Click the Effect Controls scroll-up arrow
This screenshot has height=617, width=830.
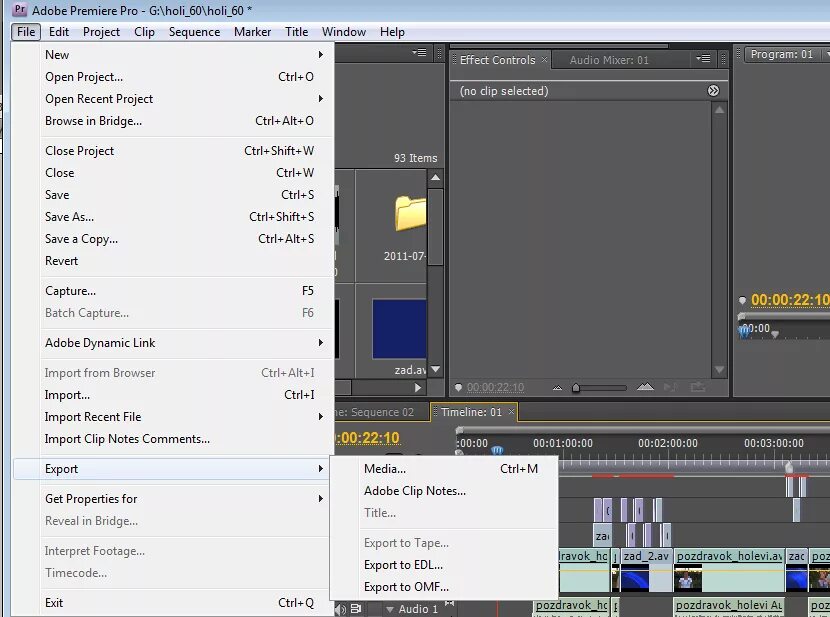719,110
